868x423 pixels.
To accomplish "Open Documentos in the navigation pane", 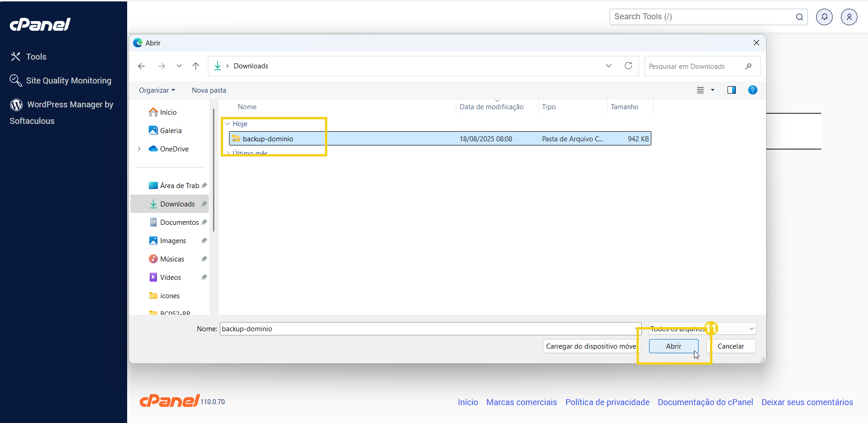I will [174, 223].
